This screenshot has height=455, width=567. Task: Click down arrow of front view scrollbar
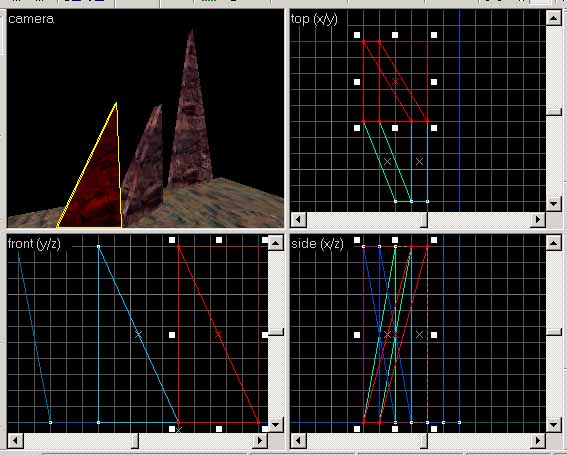click(276, 425)
